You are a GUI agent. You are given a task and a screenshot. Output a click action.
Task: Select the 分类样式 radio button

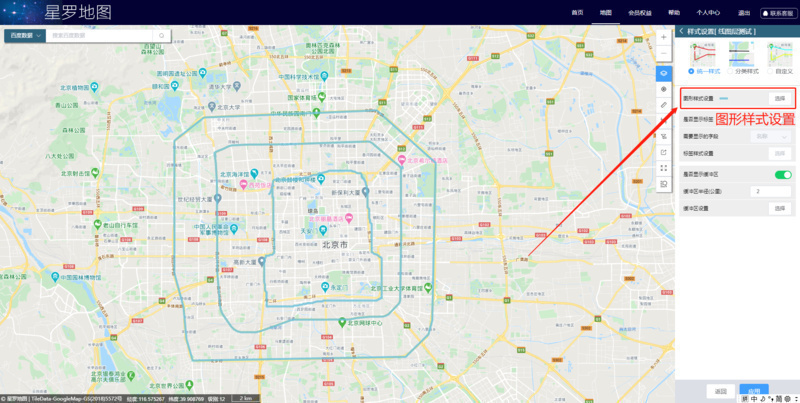point(730,71)
